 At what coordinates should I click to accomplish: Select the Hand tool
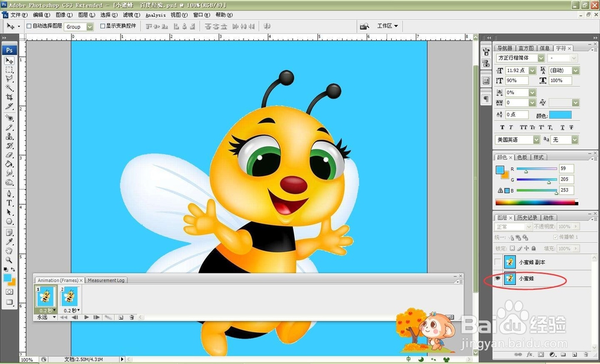[9, 251]
